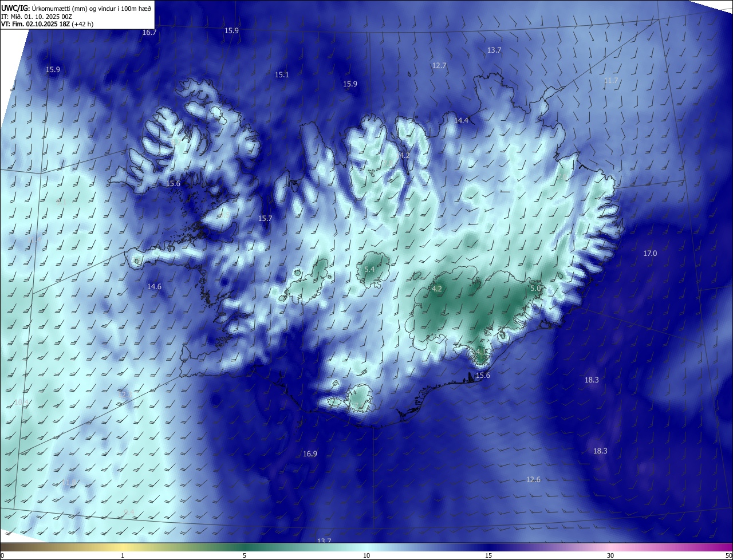Click the 0 tick on the color scale
Screen dimensions: 733x560
[x=2, y=556]
